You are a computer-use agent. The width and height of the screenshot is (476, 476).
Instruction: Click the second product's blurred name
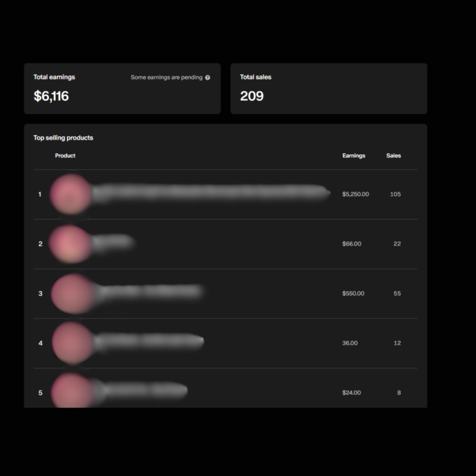113,242
